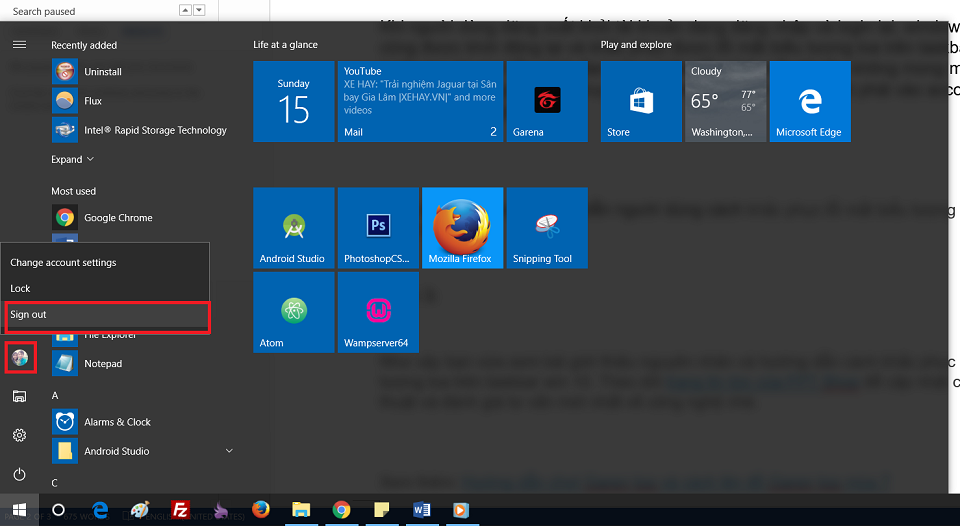960x526 pixels.
Task: Open File Explorer from Start left rail
Action: point(20,396)
